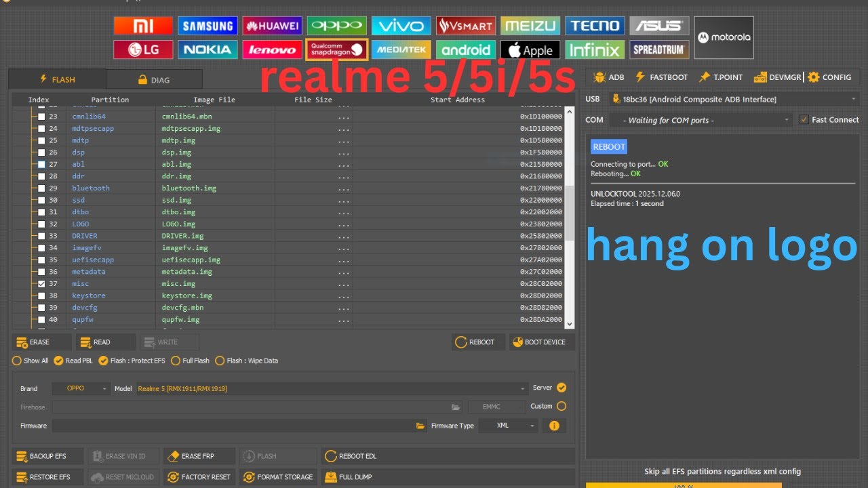The image size is (868, 488).
Task: Select the MediaTek logo
Action: pyautogui.click(x=401, y=49)
